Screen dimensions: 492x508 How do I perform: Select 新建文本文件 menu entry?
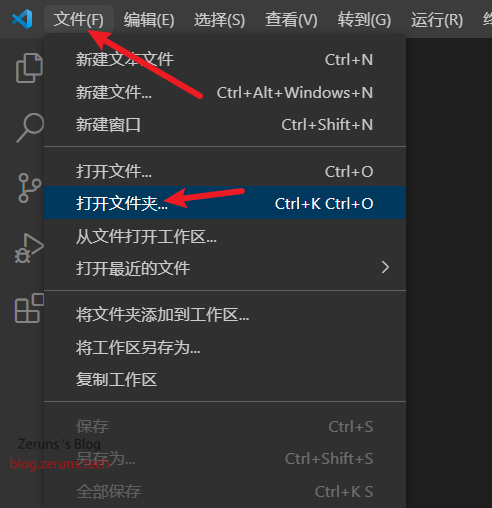(225, 60)
